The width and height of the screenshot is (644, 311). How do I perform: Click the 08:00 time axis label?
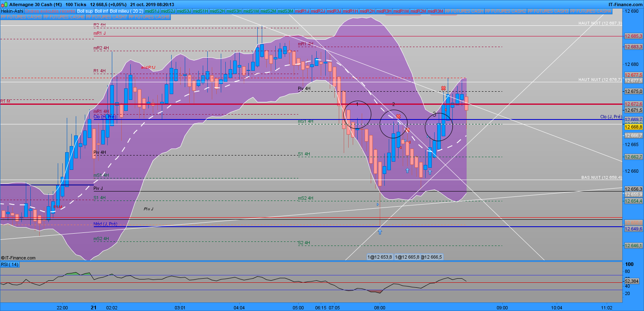click(380, 308)
